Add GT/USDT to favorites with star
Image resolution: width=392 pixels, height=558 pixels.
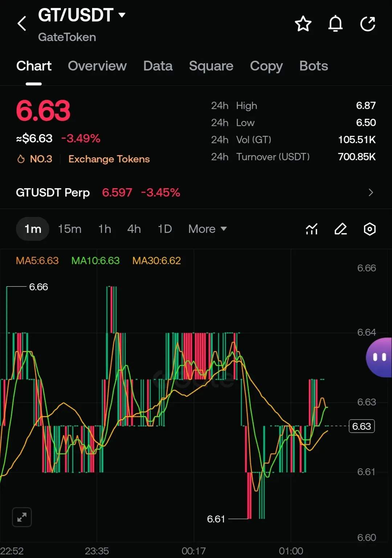303,24
